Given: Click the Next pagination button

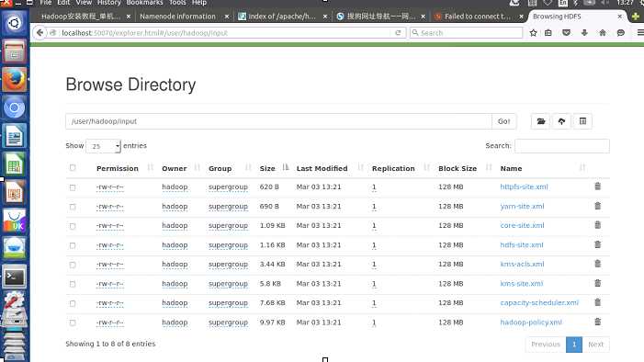Looking at the screenshot, I should coord(595,345).
